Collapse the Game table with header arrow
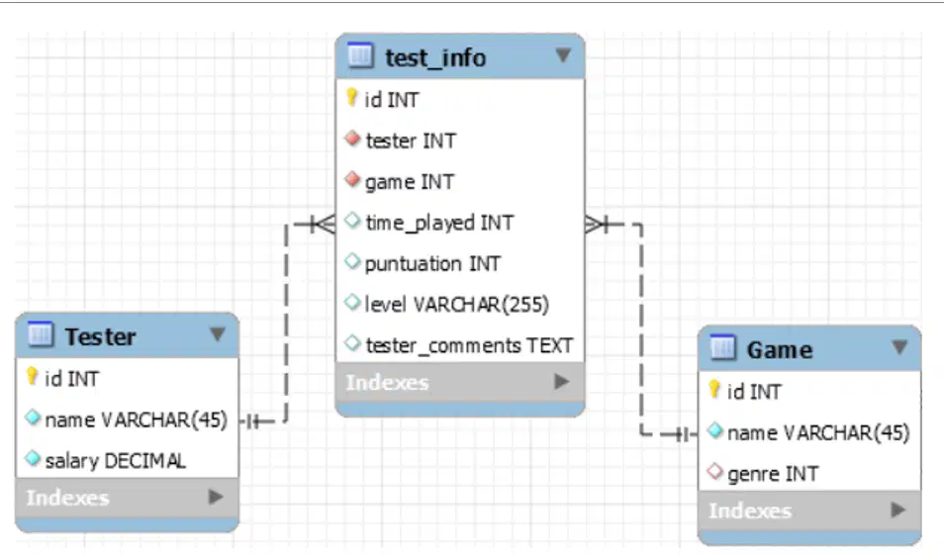944x560 pixels. click(899, 347)
